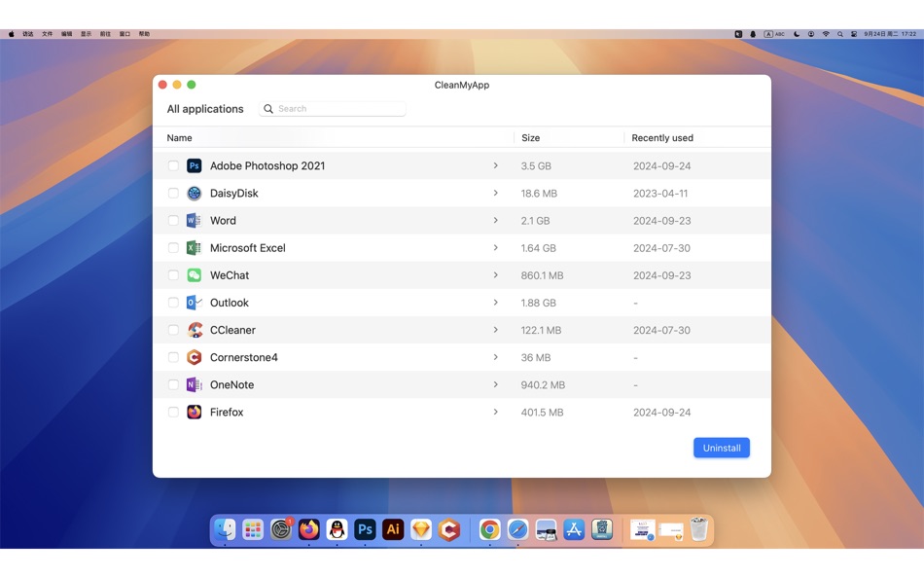Expand the WeChat row chevron
The width and height of the screenshot is (924, 578).
pyautogui.click(x=496, y=274)
